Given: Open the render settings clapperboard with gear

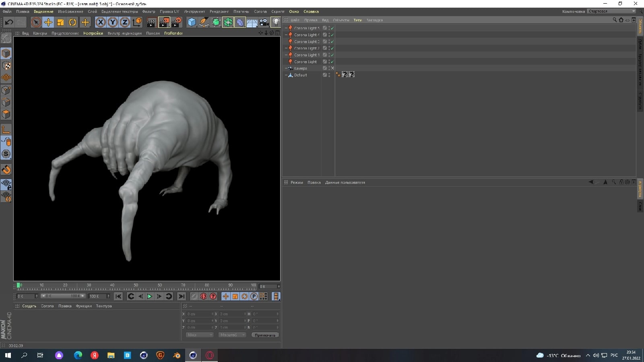Looking at the screenshot, I should point(176,23).
